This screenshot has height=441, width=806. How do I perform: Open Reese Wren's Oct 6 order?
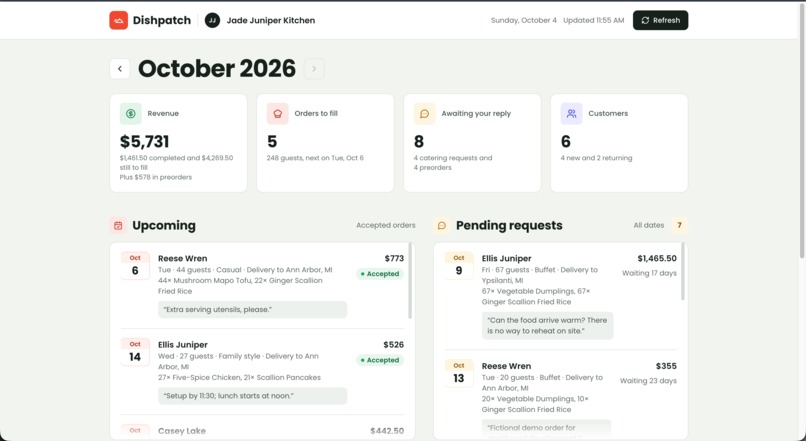[262, 285]
